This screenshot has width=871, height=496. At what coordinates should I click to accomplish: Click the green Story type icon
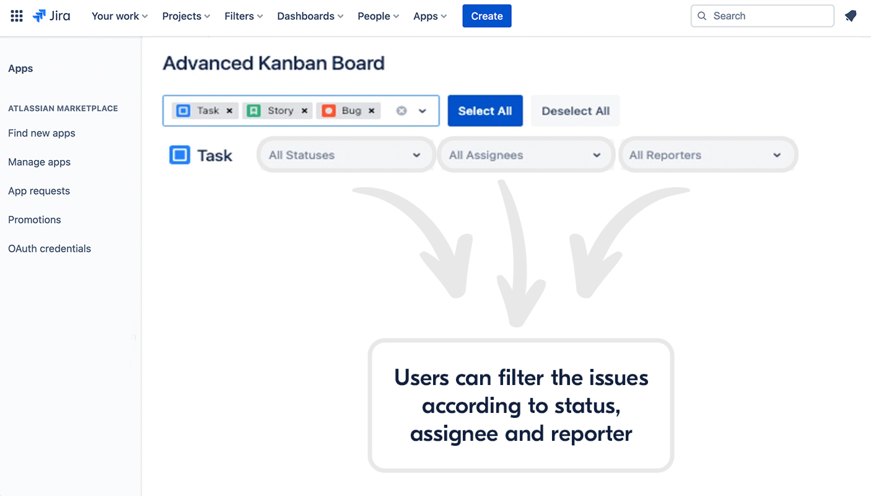coord(253,111)
